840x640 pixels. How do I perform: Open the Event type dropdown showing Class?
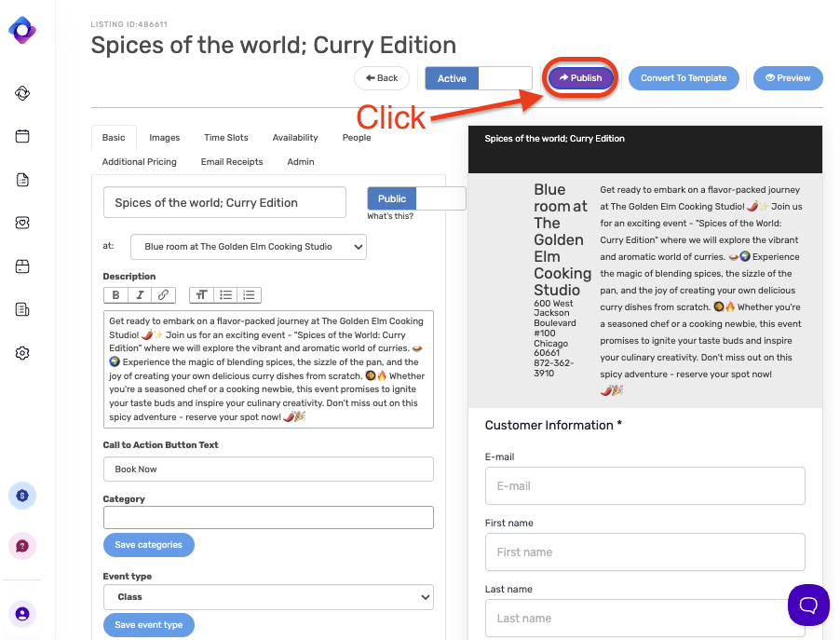pyautogui.click(x=268, y=597)
